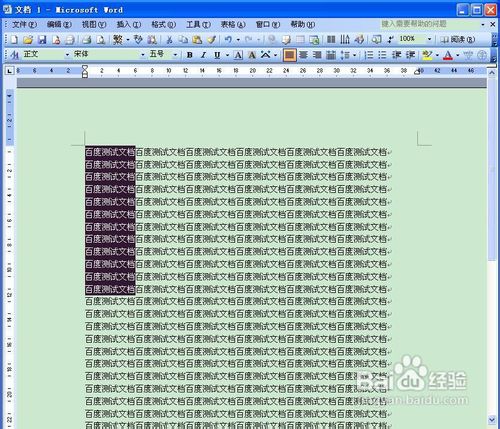Click the Bullets list icon
The height and width of the screenshot is (429, 500).
[x=382, y=55]
